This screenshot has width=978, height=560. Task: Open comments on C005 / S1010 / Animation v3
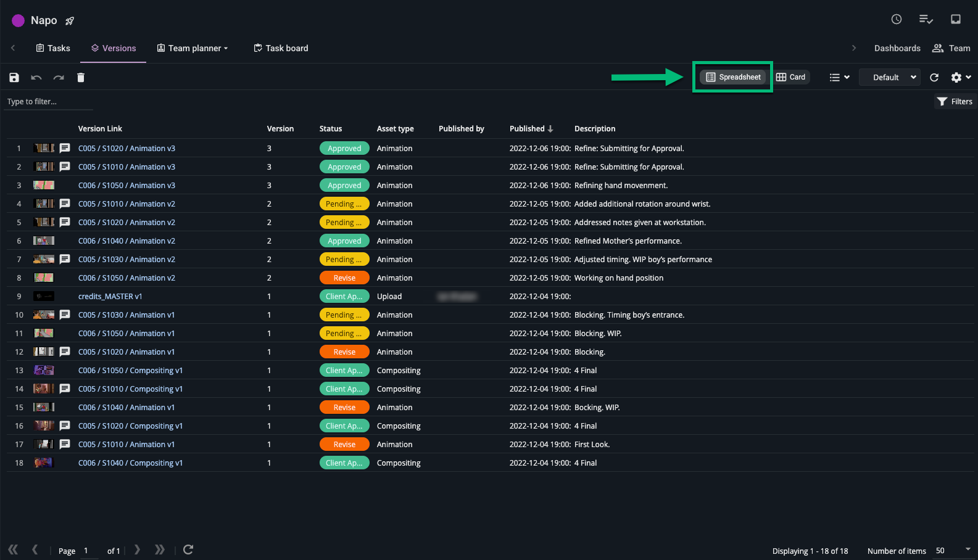click(x=65, y=167)
